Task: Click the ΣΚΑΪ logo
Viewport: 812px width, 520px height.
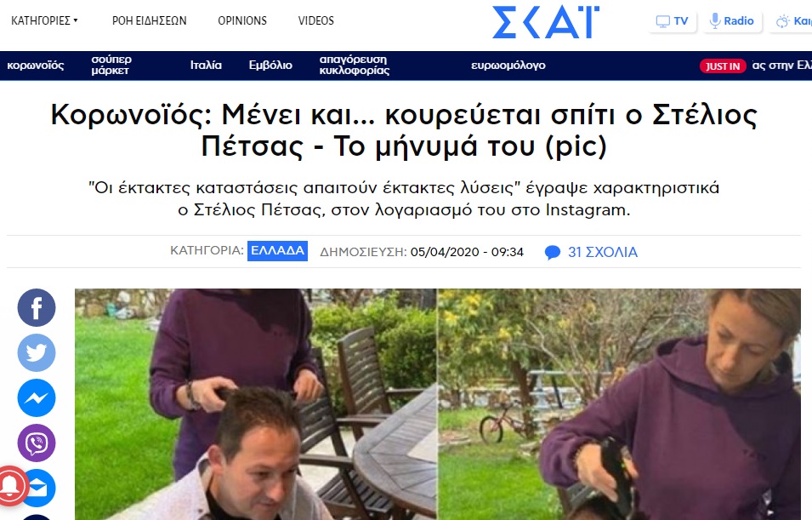Action: point(545,22)
